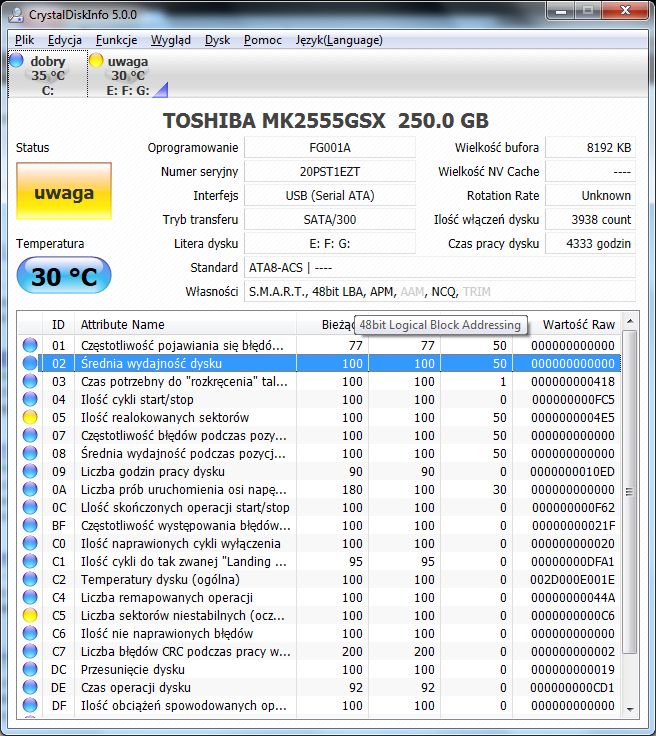This screenshot has width=656, height=736.
Task: Open the Pomoc menu
Action: coord(262,40)
